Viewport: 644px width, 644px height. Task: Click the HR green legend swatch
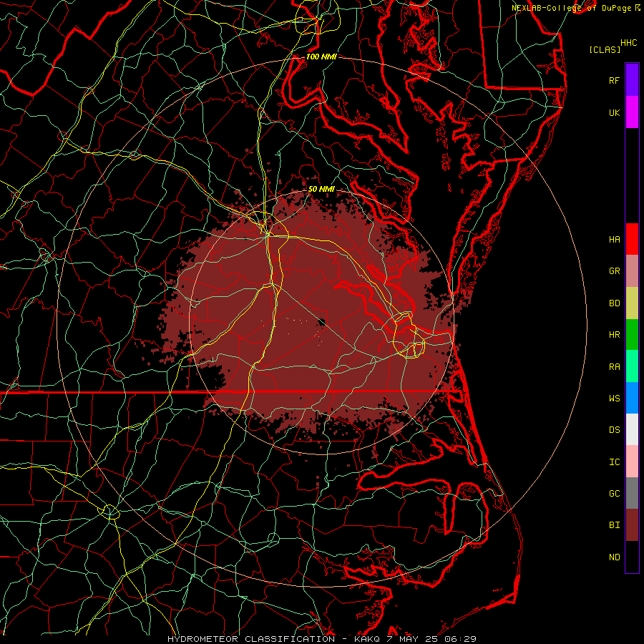pyautogui.click(x=632, y=335)
